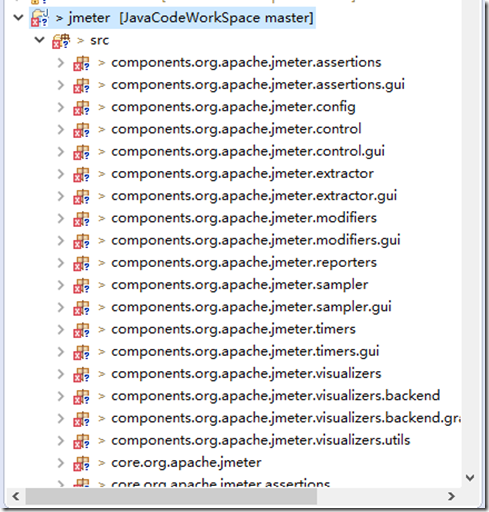The width and height of the screenshot is (489, 512).
Task: Expand components.org.apache.jmeter.extractor package
Action: (x=61, y=174)
